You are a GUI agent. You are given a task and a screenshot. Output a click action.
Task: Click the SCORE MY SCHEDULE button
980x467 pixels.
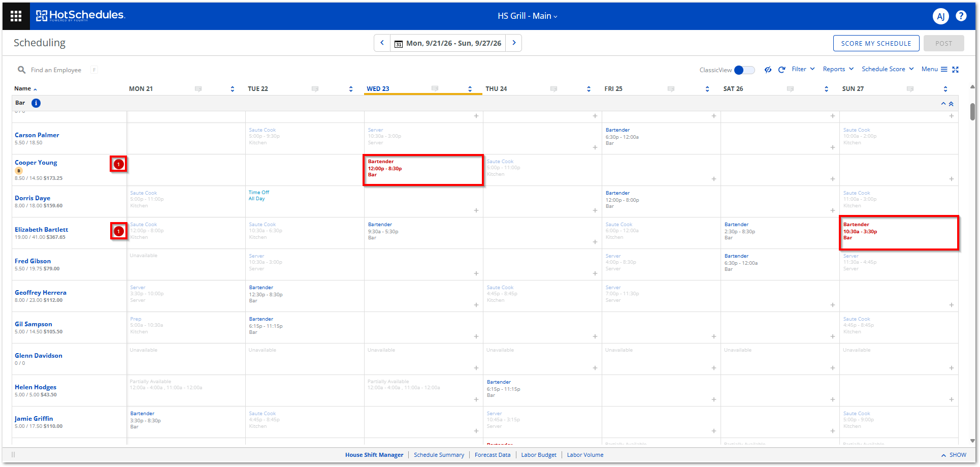(x=876, y=43)
